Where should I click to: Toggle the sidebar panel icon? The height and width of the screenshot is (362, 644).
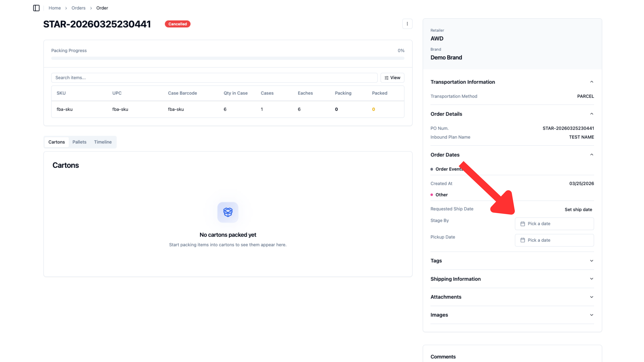(36, 8)
